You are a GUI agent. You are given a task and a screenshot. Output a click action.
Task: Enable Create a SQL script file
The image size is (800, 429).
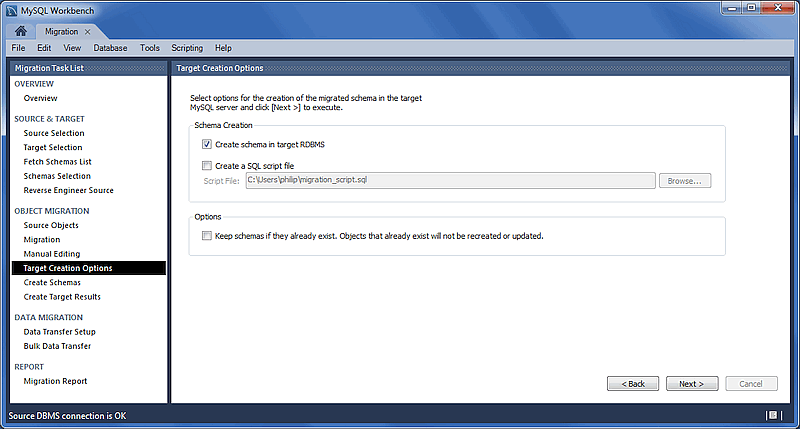coord(207,166)
